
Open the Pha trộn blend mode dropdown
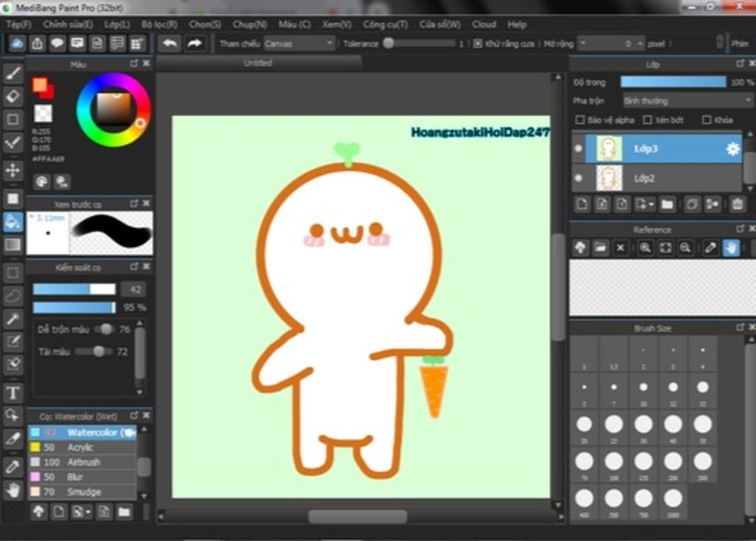point(687,101)
